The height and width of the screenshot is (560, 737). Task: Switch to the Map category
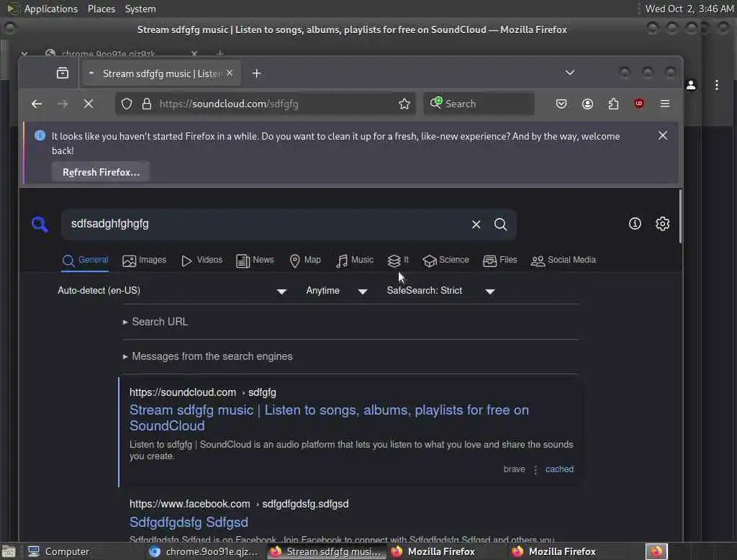(305, 260)
